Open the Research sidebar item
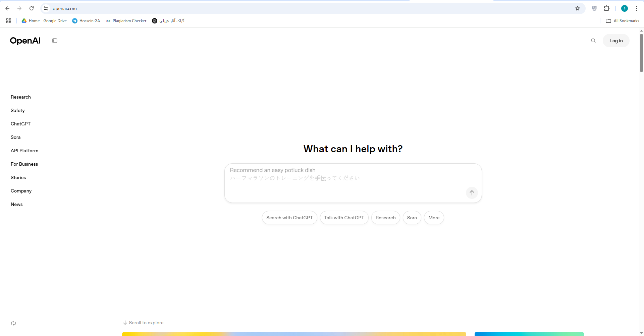Viewport: 644px width, 336px height. pyautogui.click(x=21, y=97)
